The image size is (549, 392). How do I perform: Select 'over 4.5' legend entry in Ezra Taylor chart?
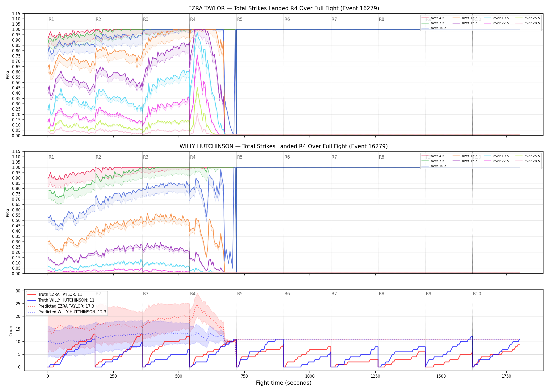433,18
